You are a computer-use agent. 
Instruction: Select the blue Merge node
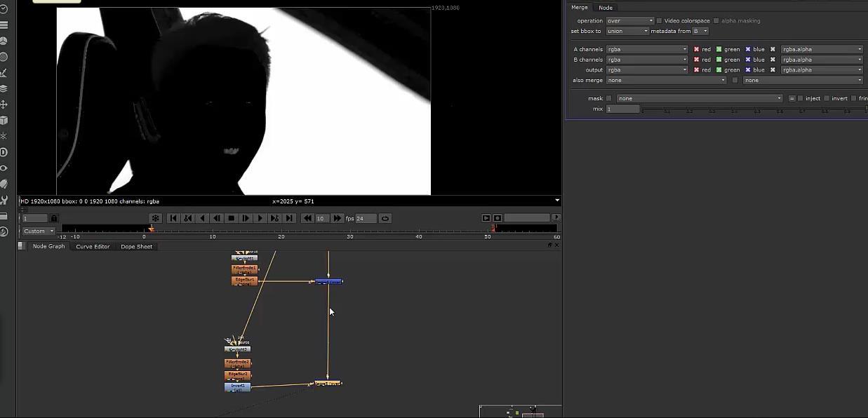tap(328, 281)
